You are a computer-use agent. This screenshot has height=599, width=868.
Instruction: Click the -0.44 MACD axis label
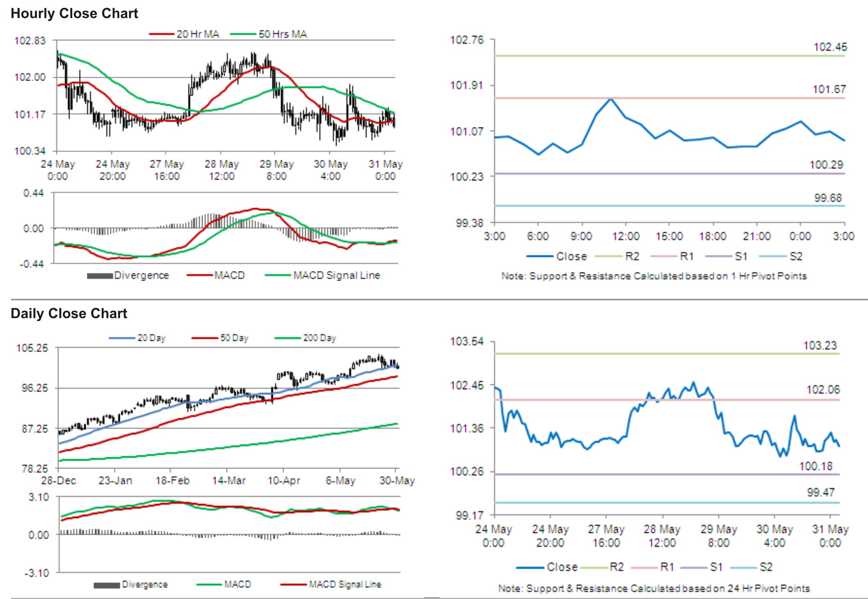coord(32,264)
